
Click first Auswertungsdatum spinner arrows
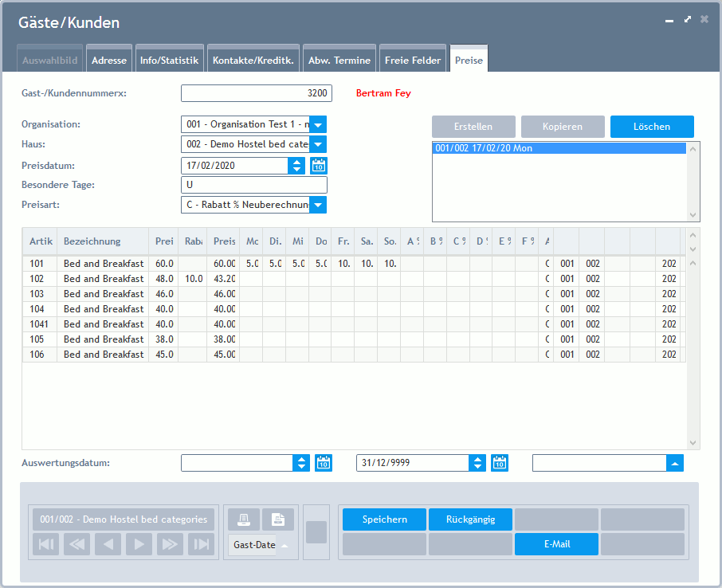coord(301,463)
